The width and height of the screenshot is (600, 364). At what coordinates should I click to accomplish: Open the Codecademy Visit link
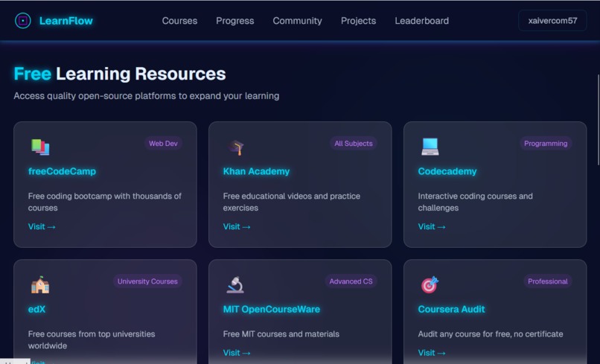pos(432,226)
